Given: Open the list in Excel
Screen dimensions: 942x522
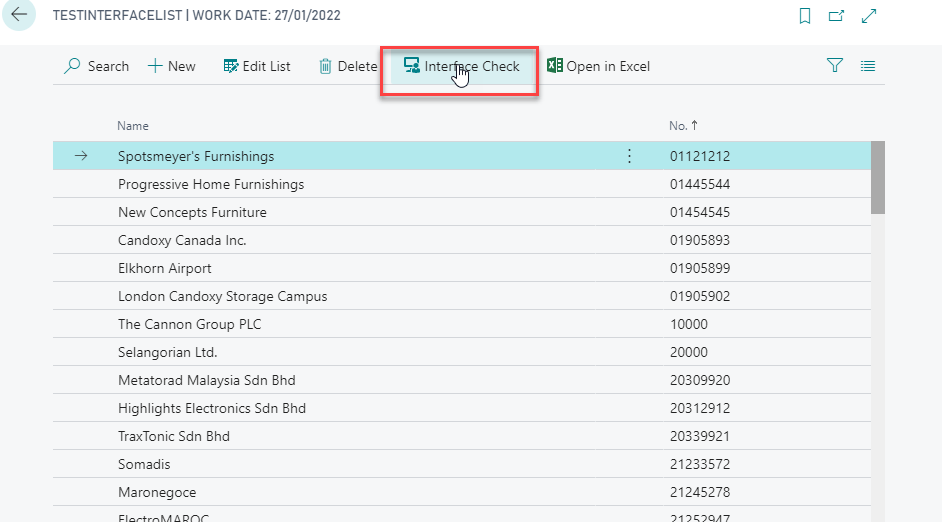Looking at the screenshot, I should (598, 66).
